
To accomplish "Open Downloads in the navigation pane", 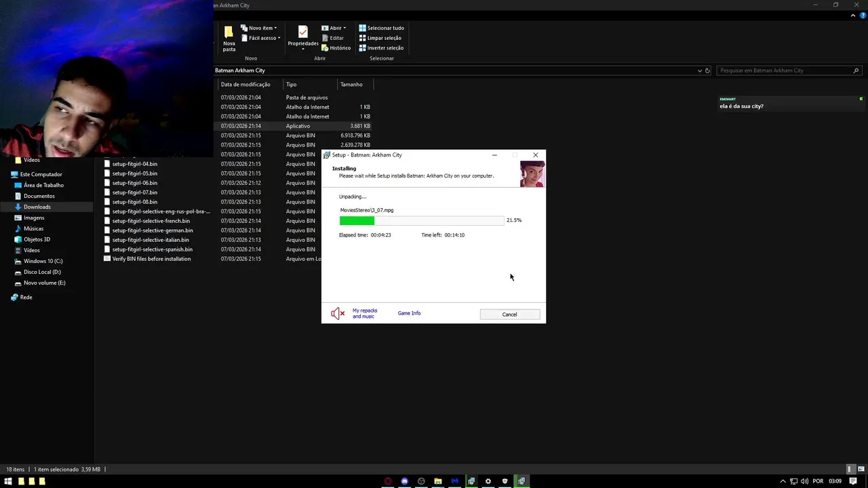I will (37, 207).
